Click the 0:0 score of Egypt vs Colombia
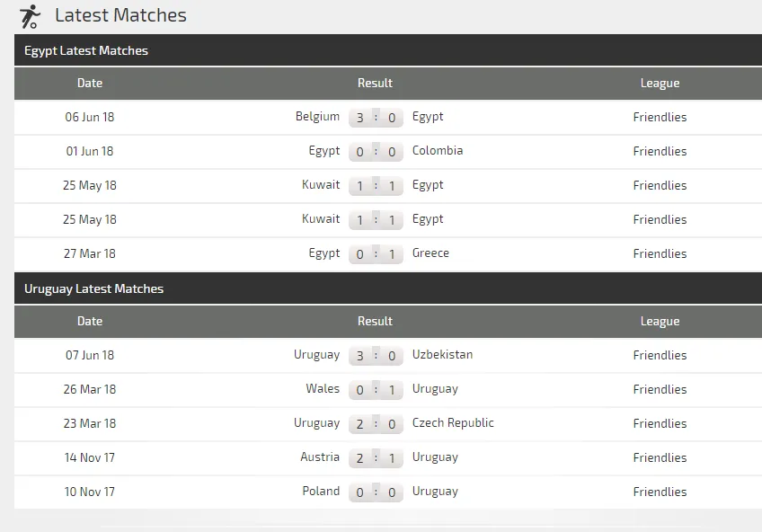762x532 pixels. pos(376,152)
